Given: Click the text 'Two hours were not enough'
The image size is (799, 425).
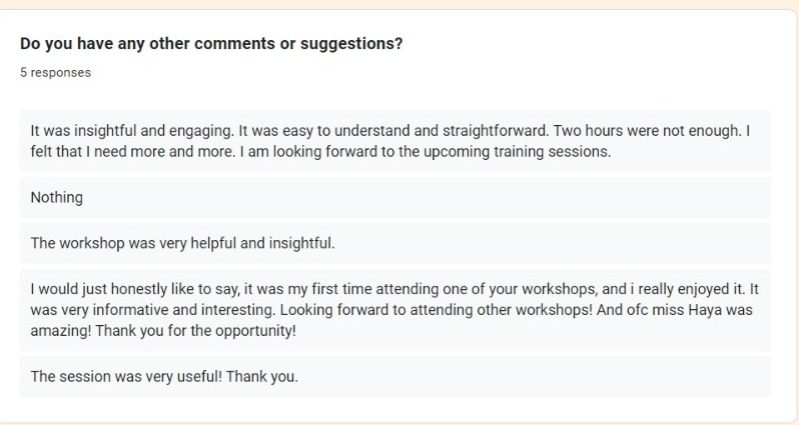Looking at the screenshot, I should click(x=647, y=131).
